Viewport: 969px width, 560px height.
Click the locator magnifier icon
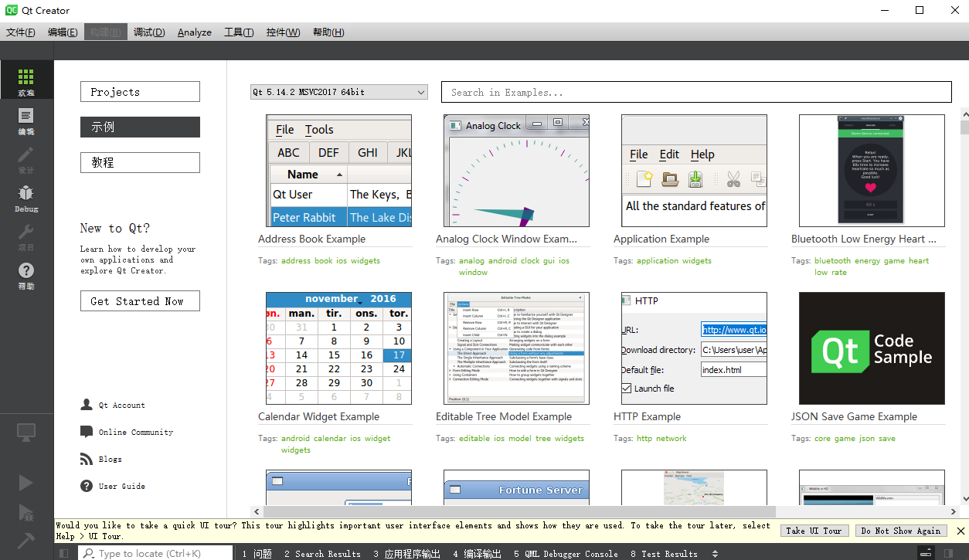pyautogui.click(x=89, y=553)
